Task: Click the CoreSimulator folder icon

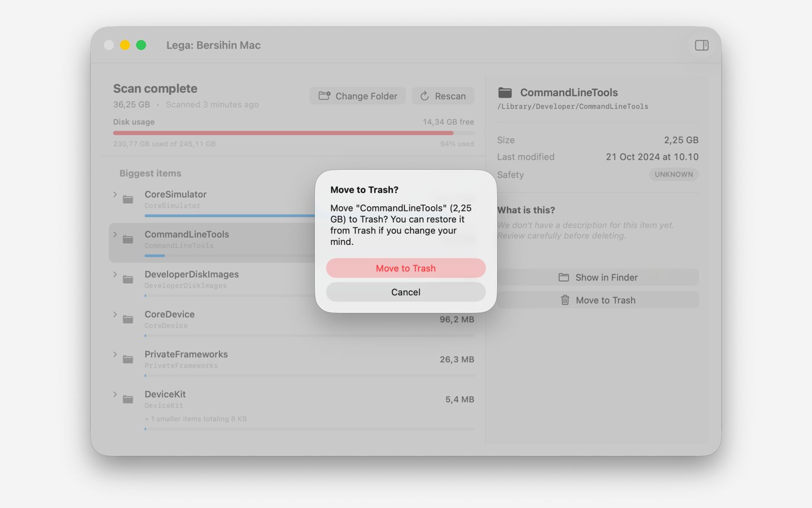Action: pyautogui.click(x=128, y=200)
